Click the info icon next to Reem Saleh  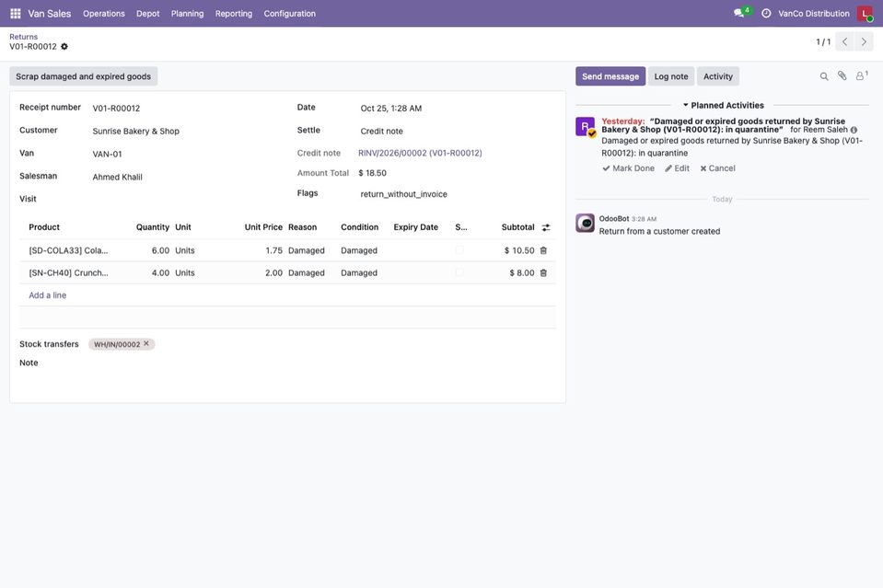854,130
